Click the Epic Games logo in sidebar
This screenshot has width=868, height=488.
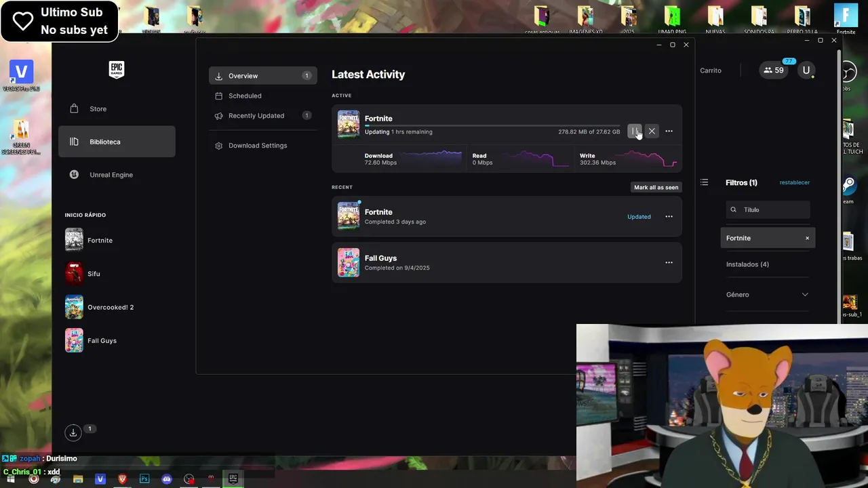click(x=117, y=70)
